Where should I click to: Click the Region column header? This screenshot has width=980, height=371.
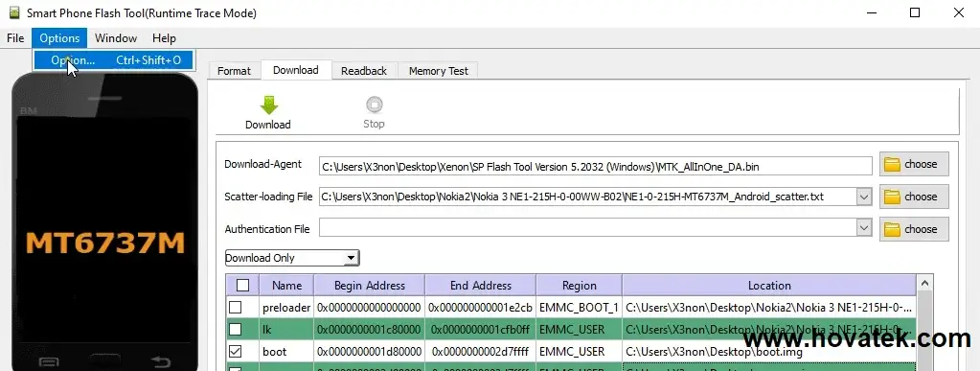(579, 286)
